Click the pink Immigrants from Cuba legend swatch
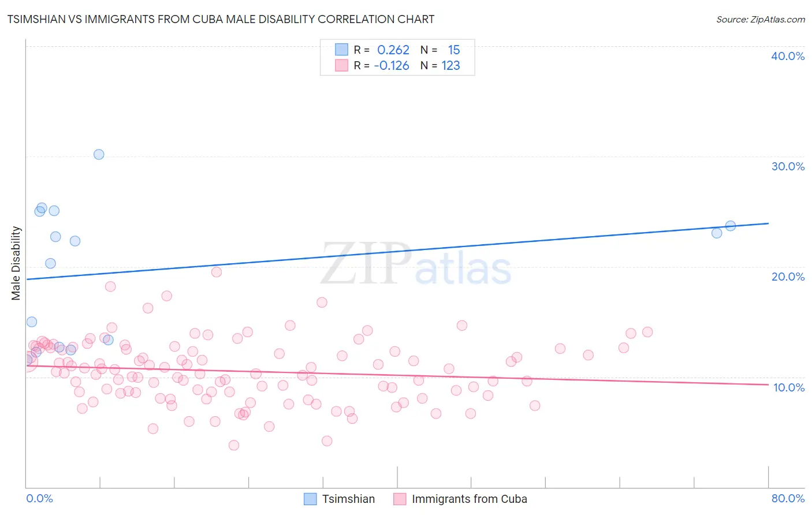The width and height of the screenshot is (812, 515). pyautogui.click(x=400, y=499)
